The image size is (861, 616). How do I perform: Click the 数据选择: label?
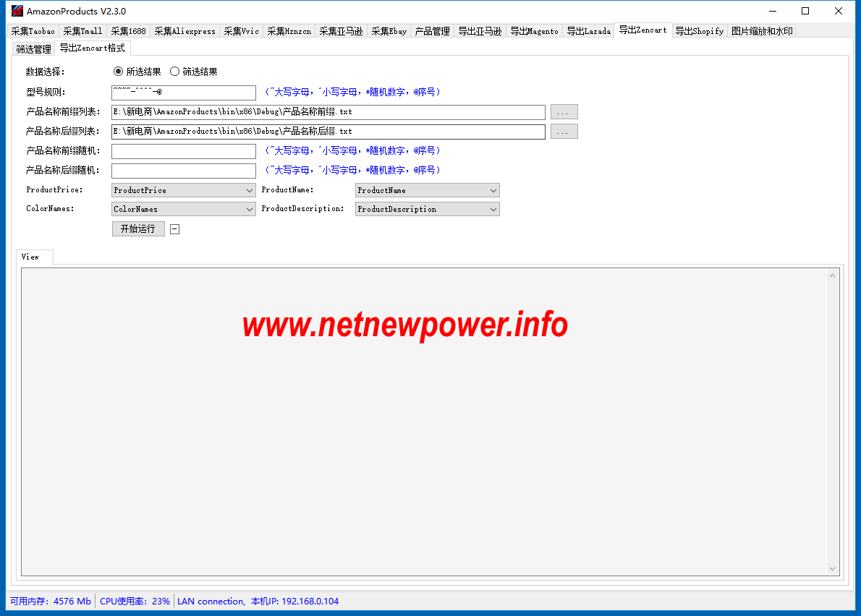[x=45, y=72]
